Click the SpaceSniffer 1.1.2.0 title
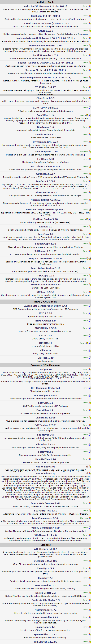Viewport: 91px width, 644px height. (x=45, y=635)
